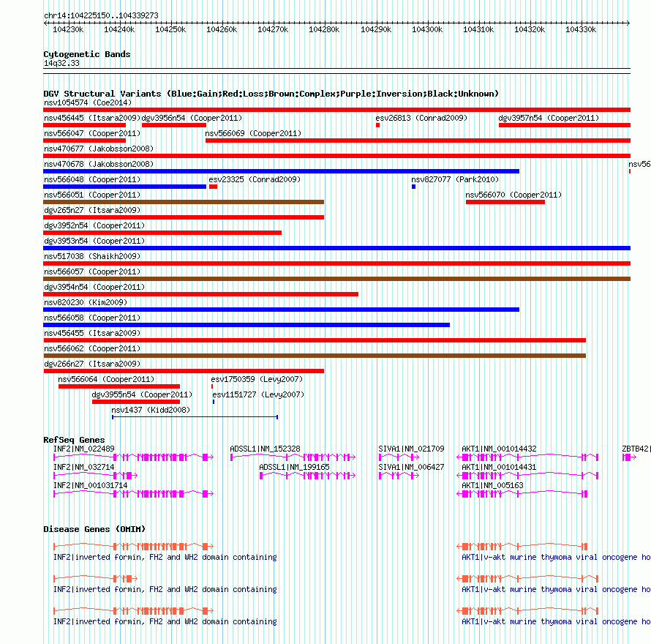651x644 pixels.
Task: Open the Cytogenetic Bands track title
Action: (x=87, y=54)
